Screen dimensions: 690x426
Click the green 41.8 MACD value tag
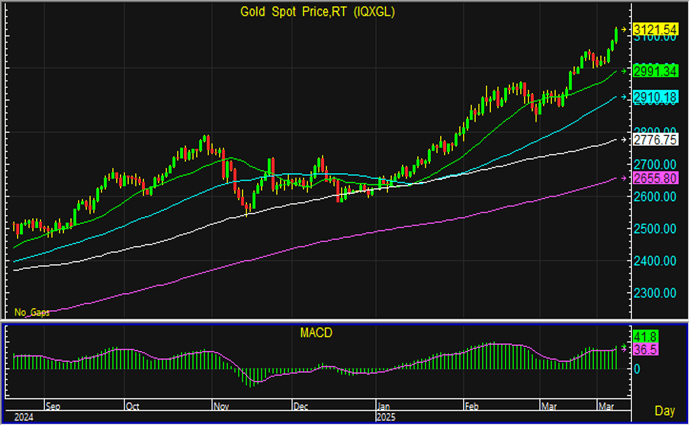pos(646,339)
